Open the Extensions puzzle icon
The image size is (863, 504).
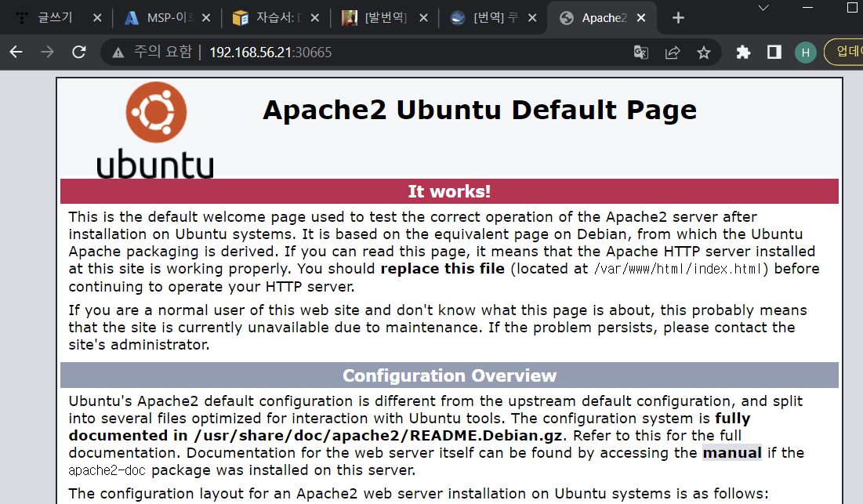tap(743, 53)
